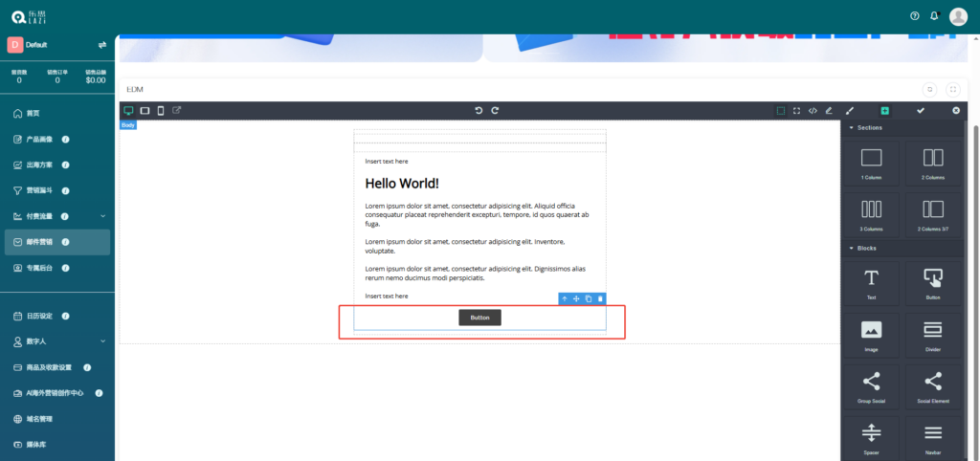The width and height of the screenshot is (980, 461).
Task: Go to 域名管理 in the sidebar
Action: (38, 419)
